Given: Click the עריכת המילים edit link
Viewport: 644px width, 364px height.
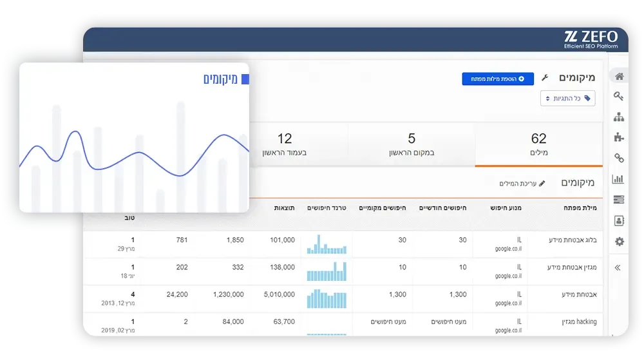Looking at the screenshot, I should coord(522,183).
